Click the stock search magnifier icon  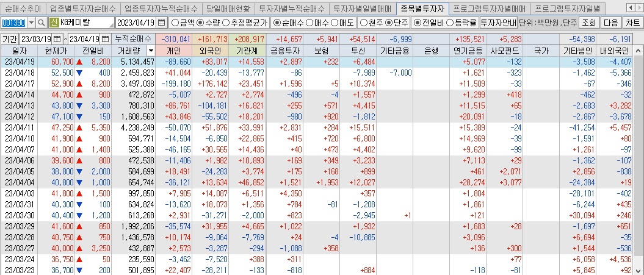coord(42,23)
